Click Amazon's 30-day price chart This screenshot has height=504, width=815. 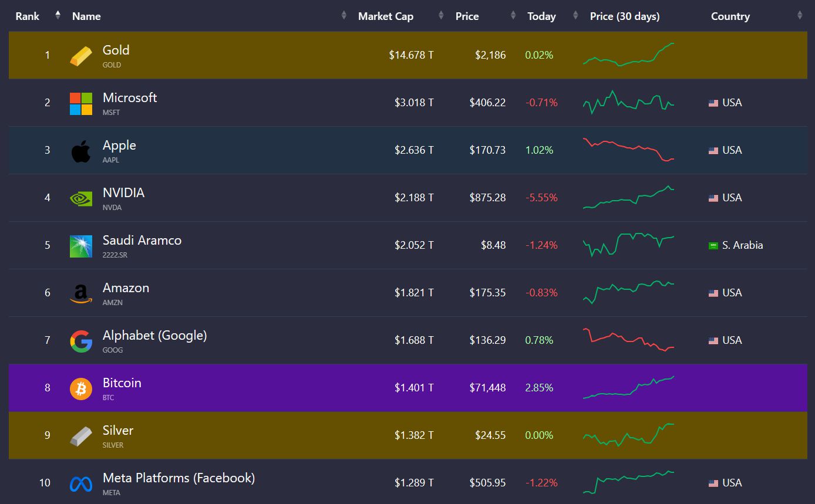(628, 292)
